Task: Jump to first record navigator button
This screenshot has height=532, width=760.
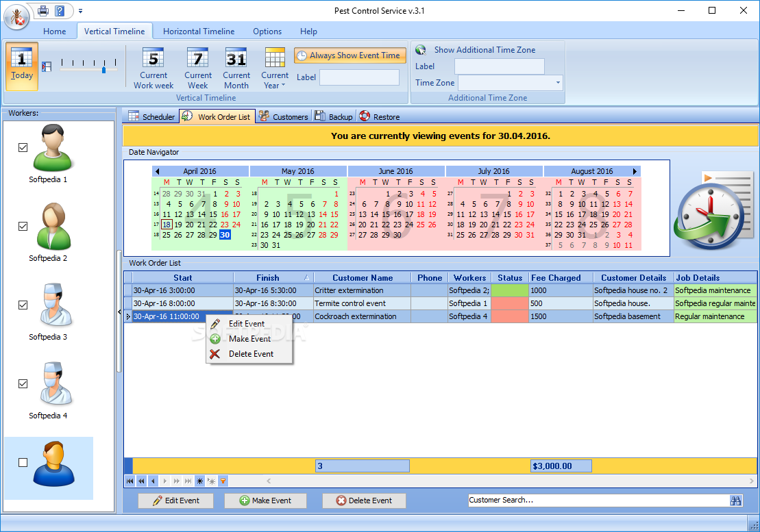Action: [130, 481]
